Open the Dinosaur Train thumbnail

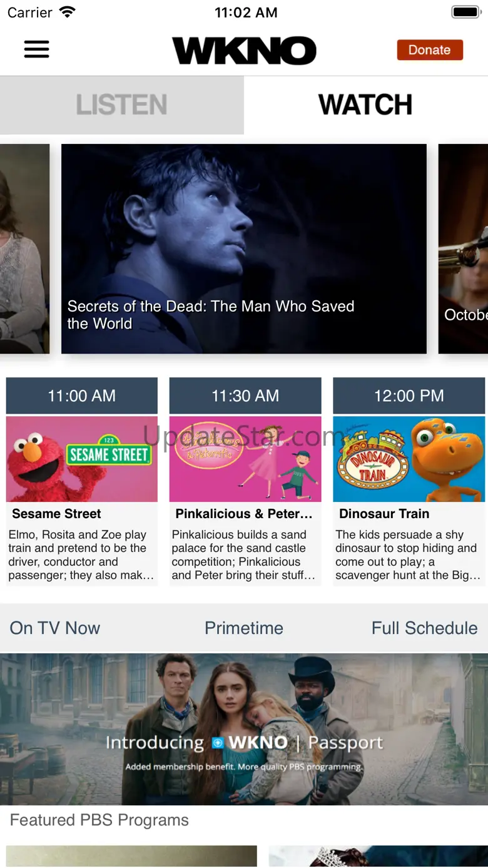coord(409,459)
